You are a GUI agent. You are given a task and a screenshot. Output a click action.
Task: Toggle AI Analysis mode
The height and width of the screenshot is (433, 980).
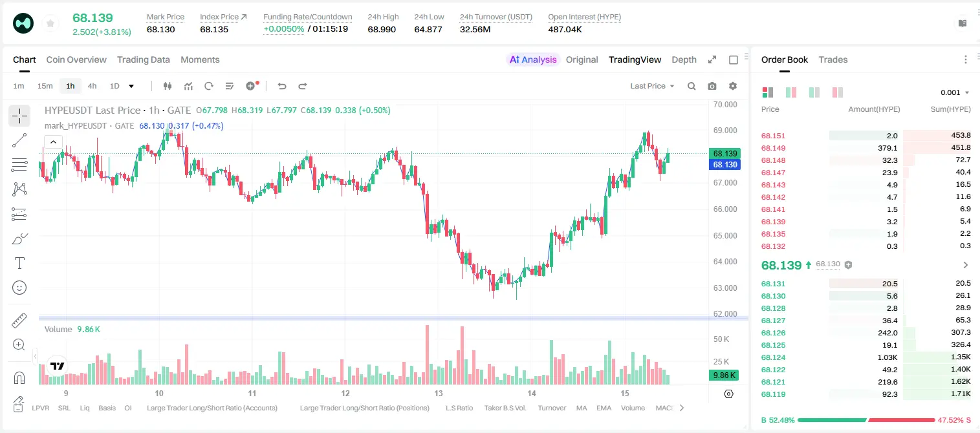(x=533, y=59)
